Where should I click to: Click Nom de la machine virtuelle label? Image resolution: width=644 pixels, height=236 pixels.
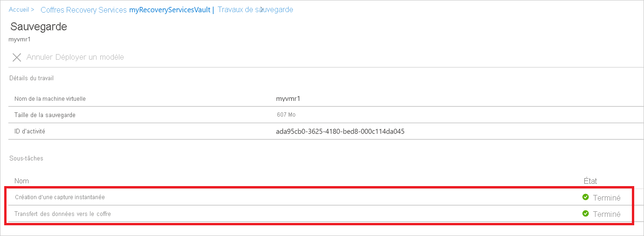pos(50,98)
